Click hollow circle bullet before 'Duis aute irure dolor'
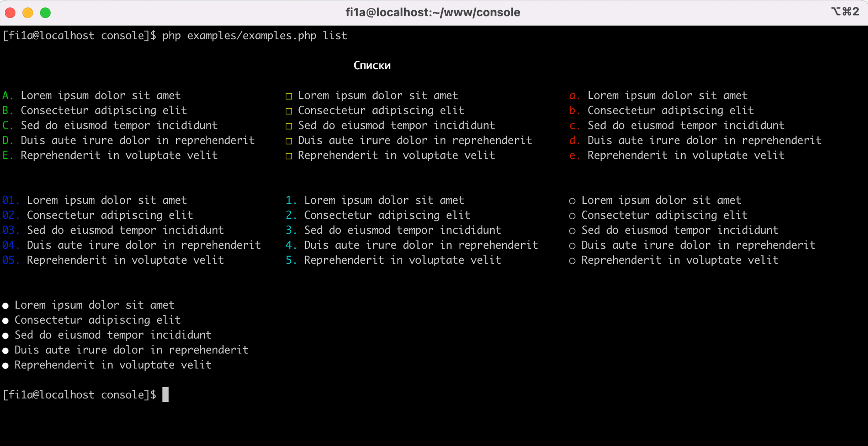Image resolution: width=868 pixels, height=446 pixels. pyautogui.click(x=572, y=246)
